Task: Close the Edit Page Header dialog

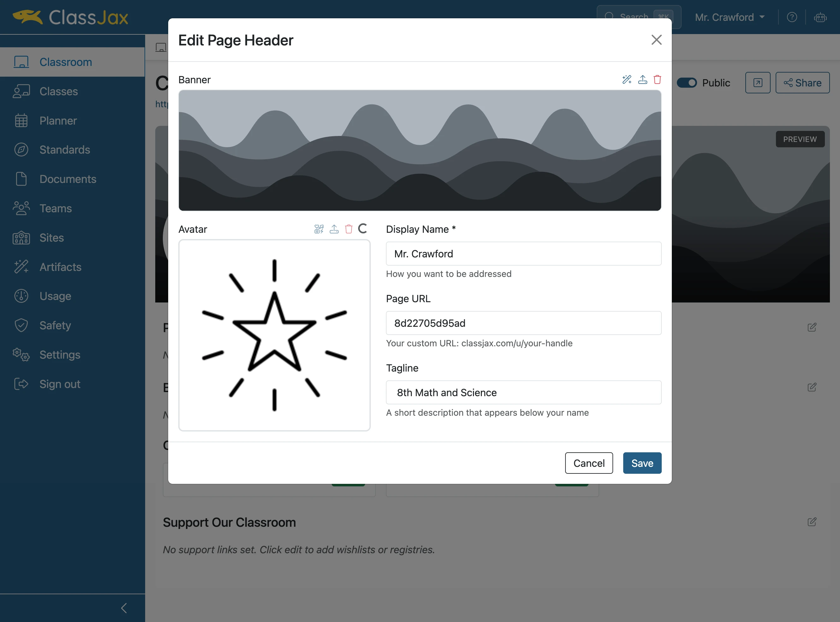Action: coord(657,40)
